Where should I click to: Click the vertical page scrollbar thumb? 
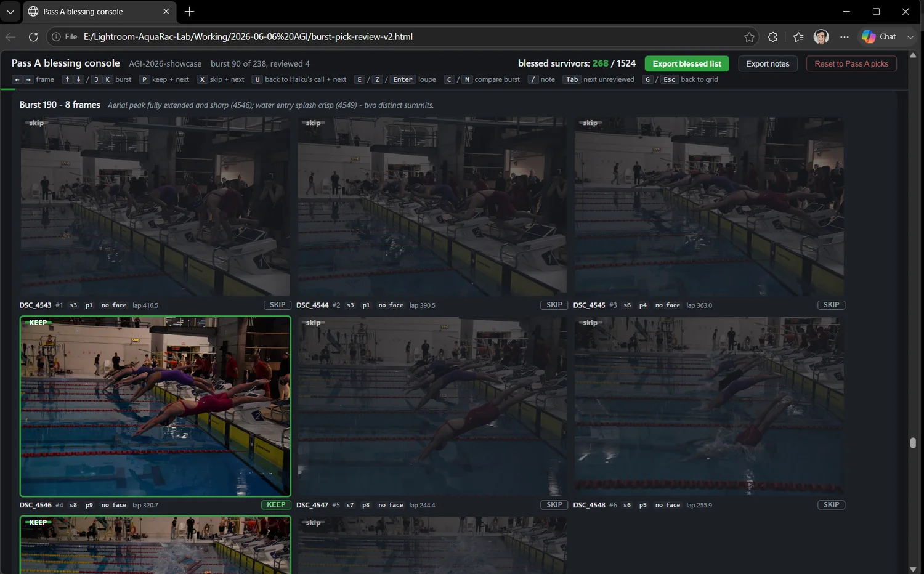pyautogui.click(x=913, y=443)
